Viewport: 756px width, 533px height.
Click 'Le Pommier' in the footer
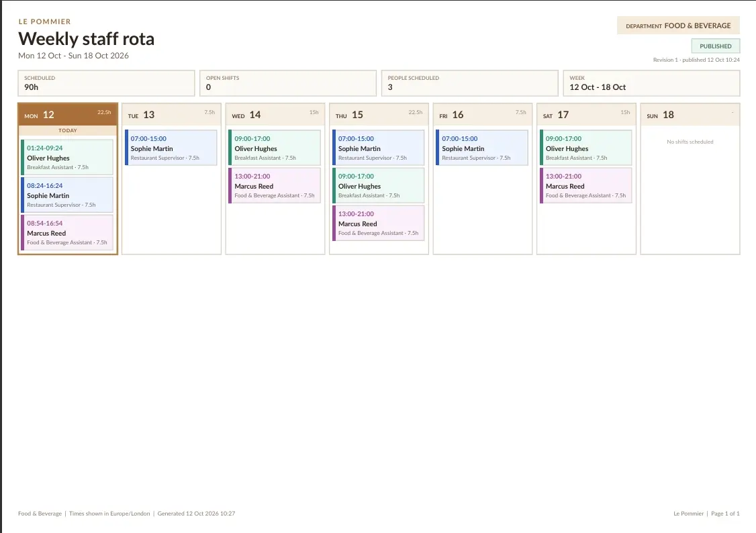pyautogui.click(x=688, y=514)
